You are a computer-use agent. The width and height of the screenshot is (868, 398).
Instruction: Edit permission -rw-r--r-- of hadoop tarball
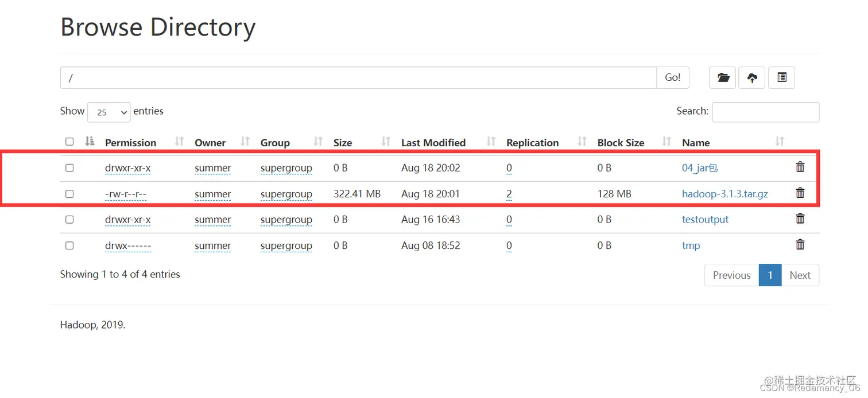coord(126,194)
